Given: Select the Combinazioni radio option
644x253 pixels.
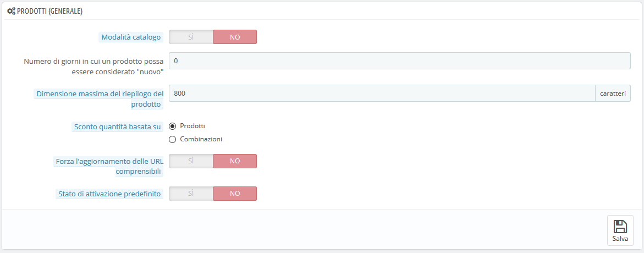Looking at the screenshot, I should tap(173, 140).
